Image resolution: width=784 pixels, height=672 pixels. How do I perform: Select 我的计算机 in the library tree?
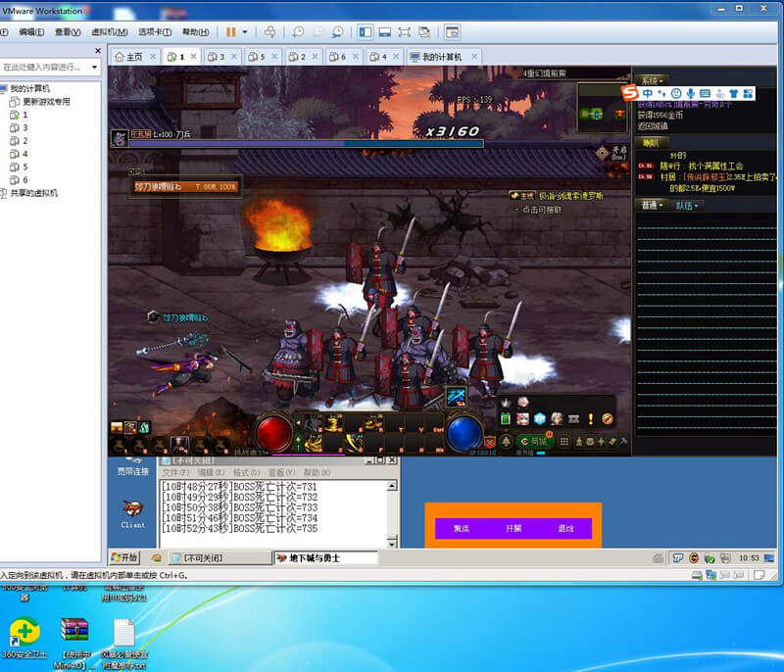[30, 88]
